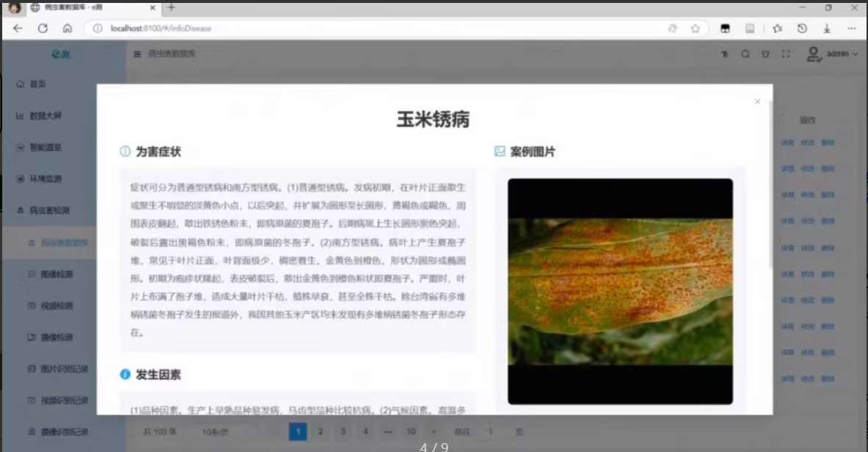
Task: Toggle the sidebar hamburger icon
Action: pyautogui.click(x=137, y=54)
